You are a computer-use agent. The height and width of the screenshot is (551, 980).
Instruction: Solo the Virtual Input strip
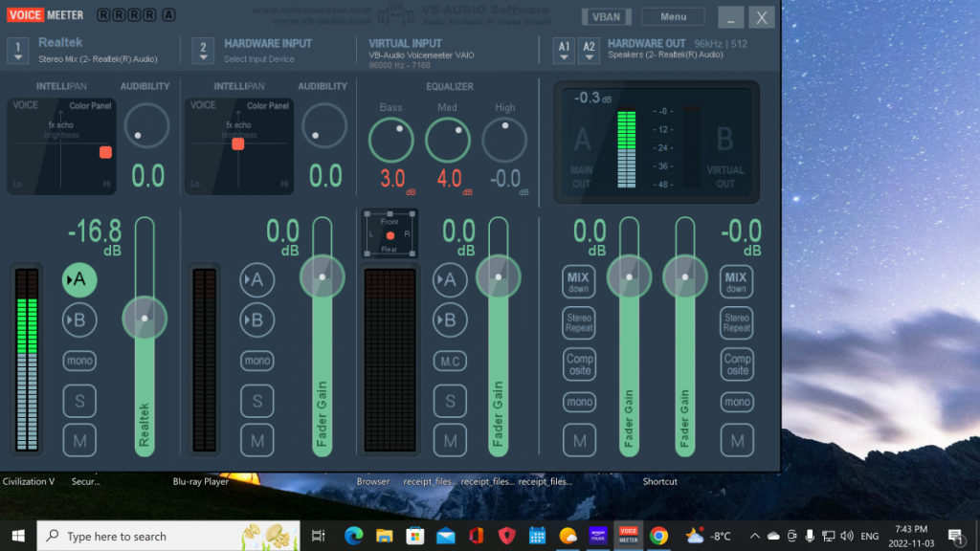[450, 401]
